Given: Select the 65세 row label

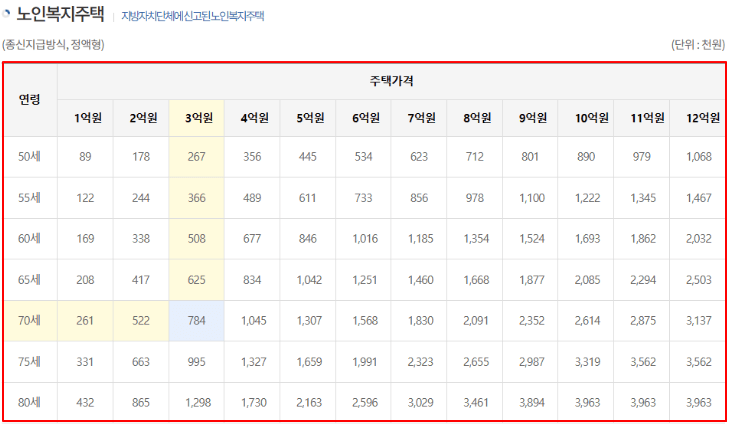Looking at the screenshot, I should pyautogui.click(x=30, y=280).
